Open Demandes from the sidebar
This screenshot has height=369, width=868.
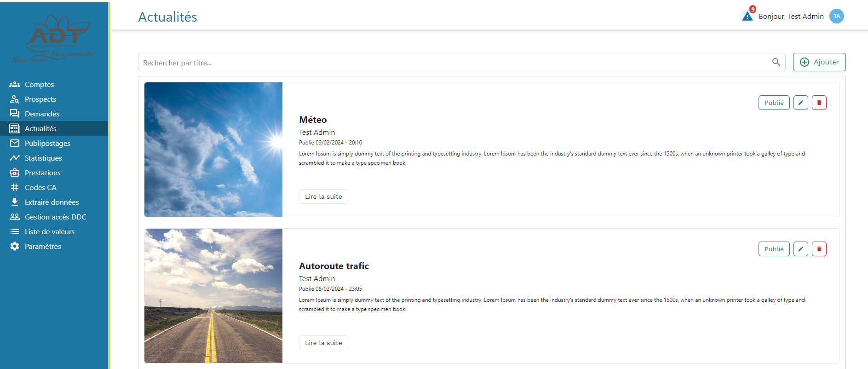54,114
